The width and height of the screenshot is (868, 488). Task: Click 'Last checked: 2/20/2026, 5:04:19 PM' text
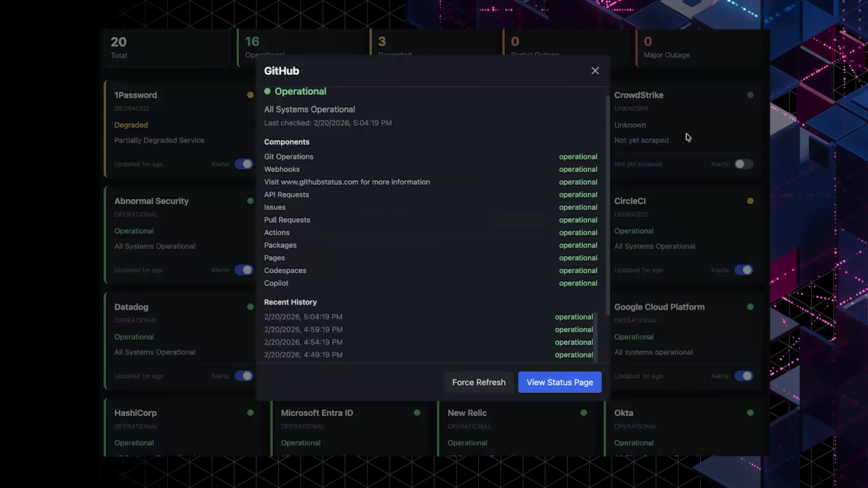point(328,123)
